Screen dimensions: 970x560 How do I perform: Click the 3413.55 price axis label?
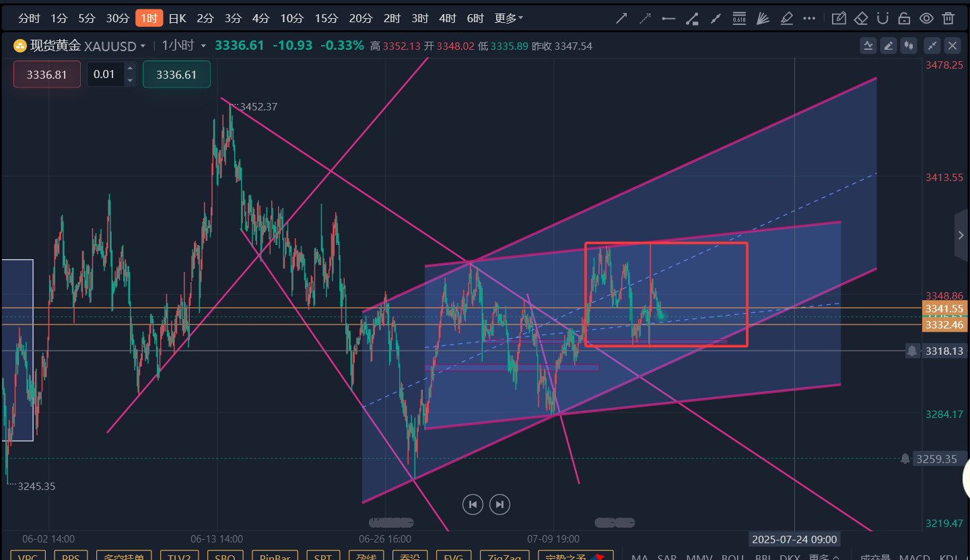click(944, 178)
